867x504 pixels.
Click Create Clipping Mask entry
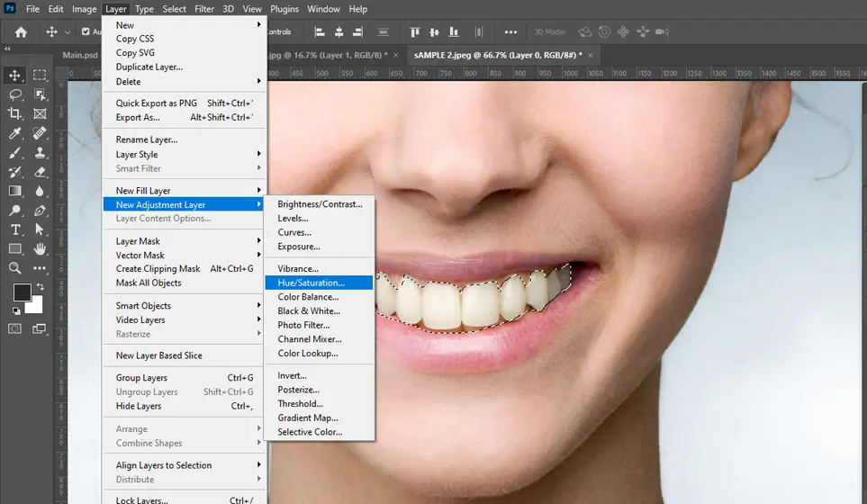(x=184, y=268)
